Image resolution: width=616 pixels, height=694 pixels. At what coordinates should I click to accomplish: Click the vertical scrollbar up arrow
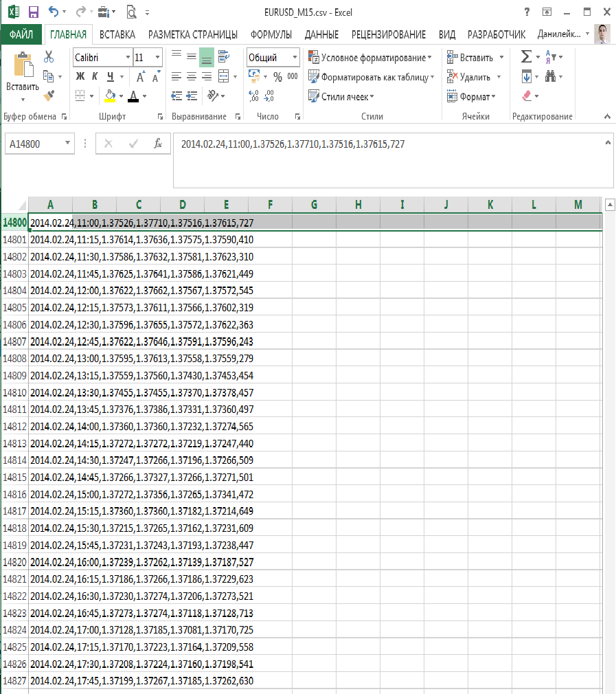(610, 205)
